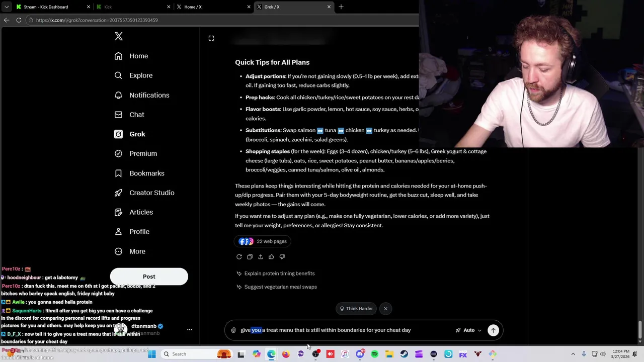
Task: Dislike the Grok response
Action: click(282, 257)
